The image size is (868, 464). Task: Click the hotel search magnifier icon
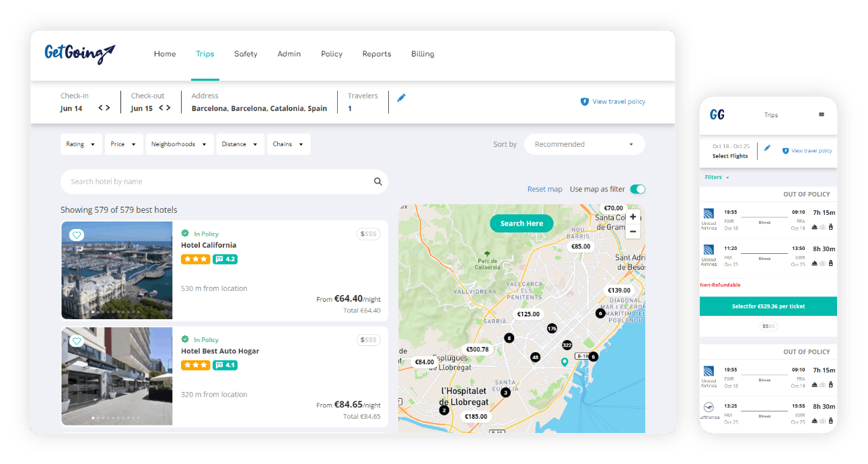378,181
